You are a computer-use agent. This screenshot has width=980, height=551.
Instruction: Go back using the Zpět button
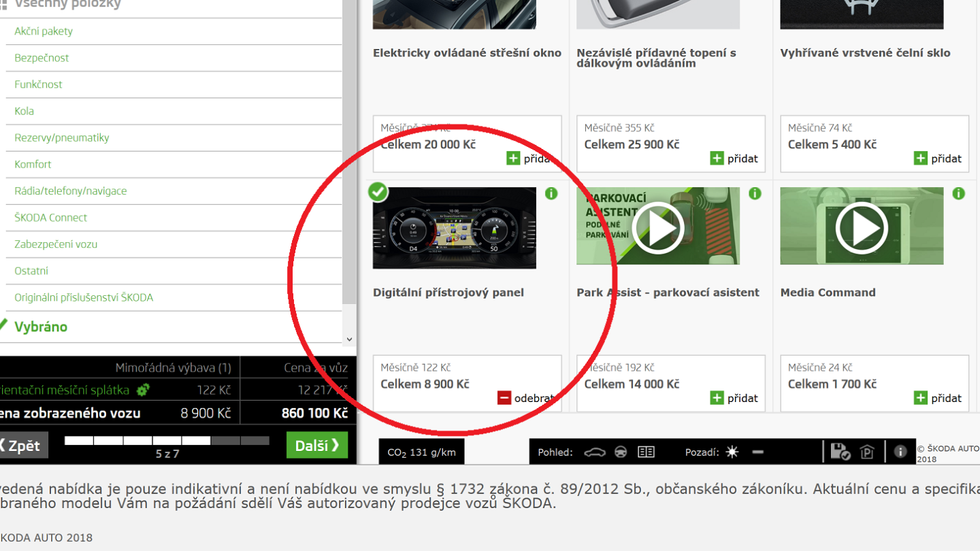click(x=22, y=445)
